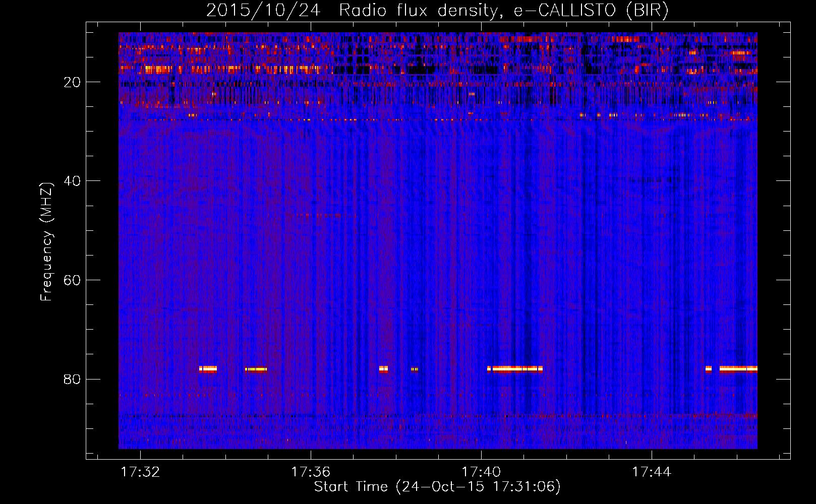Click the 80 frequency tick label
The width and height of the screenshot is (816, 504).
point(72,379)
